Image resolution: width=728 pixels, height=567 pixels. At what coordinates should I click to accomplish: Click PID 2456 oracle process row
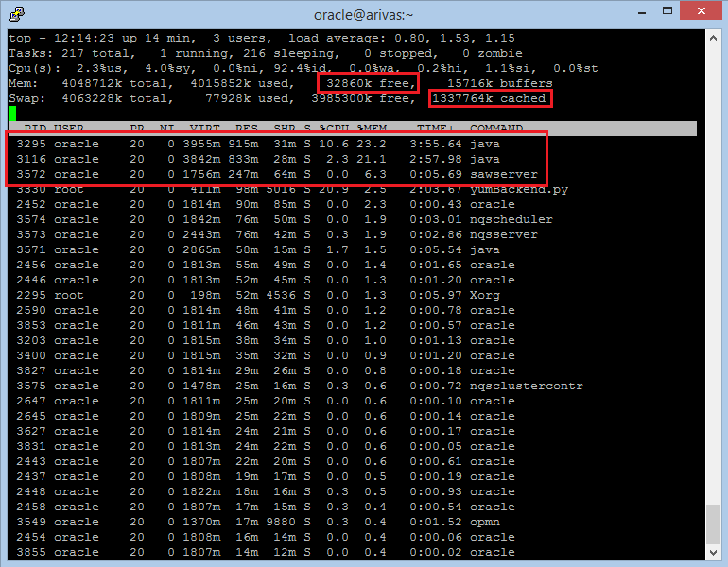pos(266,265)
